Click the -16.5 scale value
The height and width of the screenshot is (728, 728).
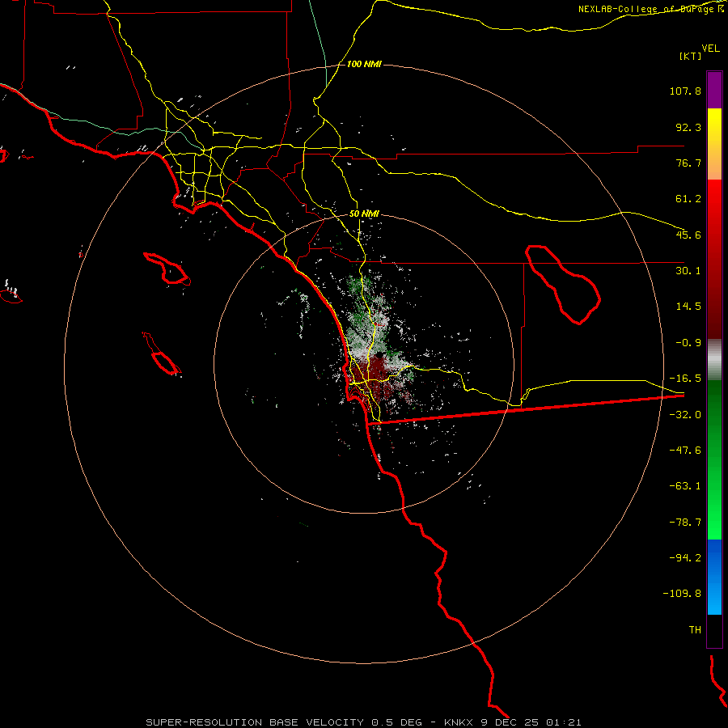tap(685, 379)
